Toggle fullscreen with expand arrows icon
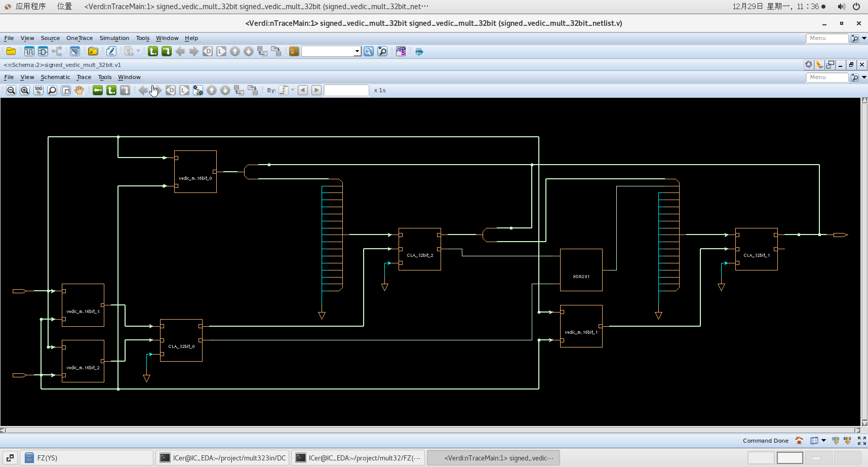Viewport: 868px width, 467px height. pyautogui.click(x=861, y=441)
